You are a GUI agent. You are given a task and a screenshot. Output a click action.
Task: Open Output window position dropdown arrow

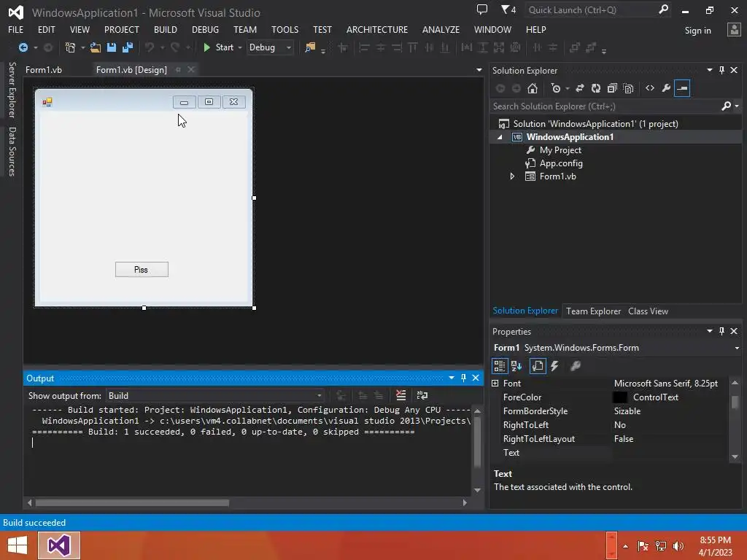tap(451, 378)
